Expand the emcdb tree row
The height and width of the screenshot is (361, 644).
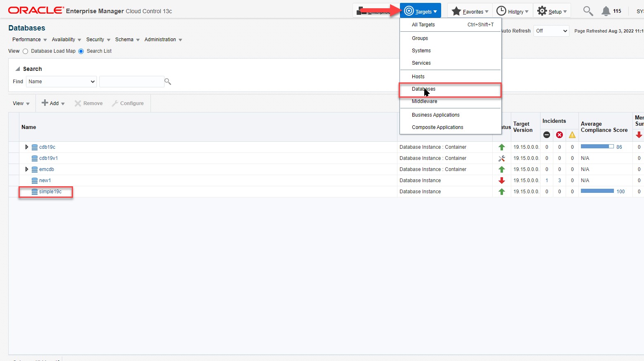pos(27,169)
